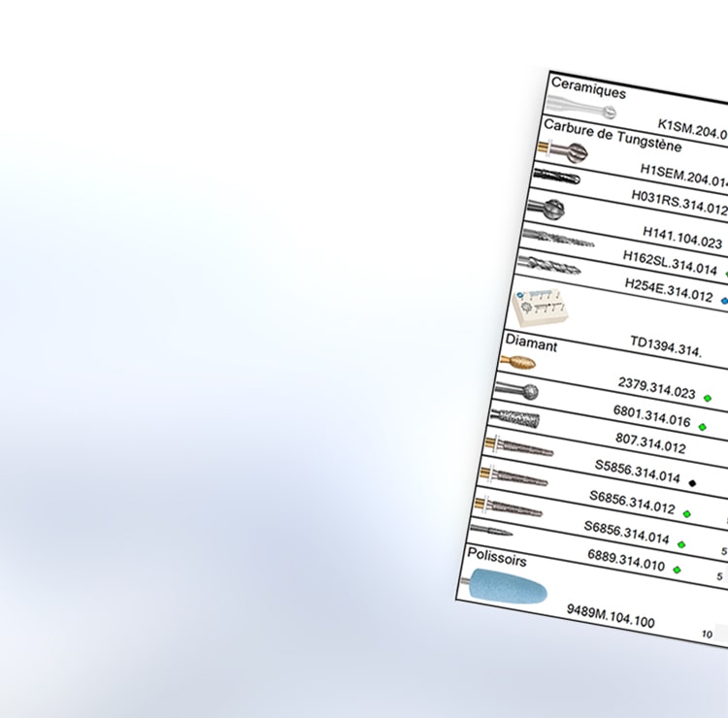Click the green dot beside S6856.314.012
Image resolution: width=728 pixels, height=718 pixels.
(687, 514)
